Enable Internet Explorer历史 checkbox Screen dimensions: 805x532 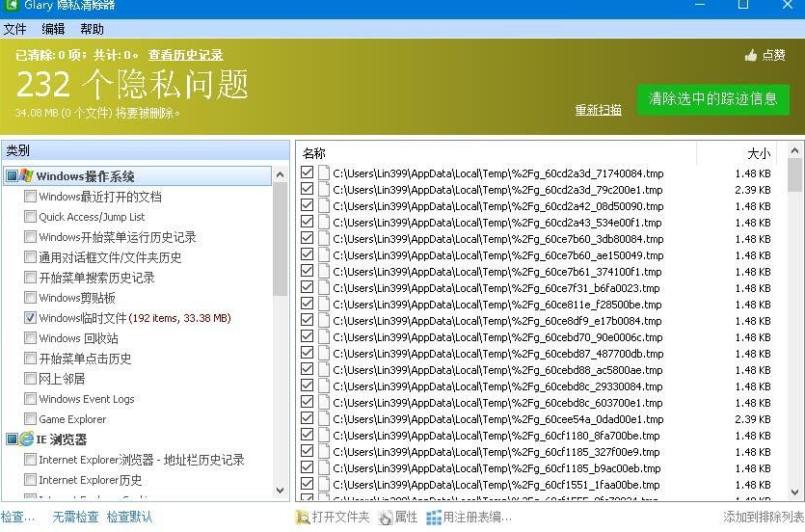[x=30, y=479]
